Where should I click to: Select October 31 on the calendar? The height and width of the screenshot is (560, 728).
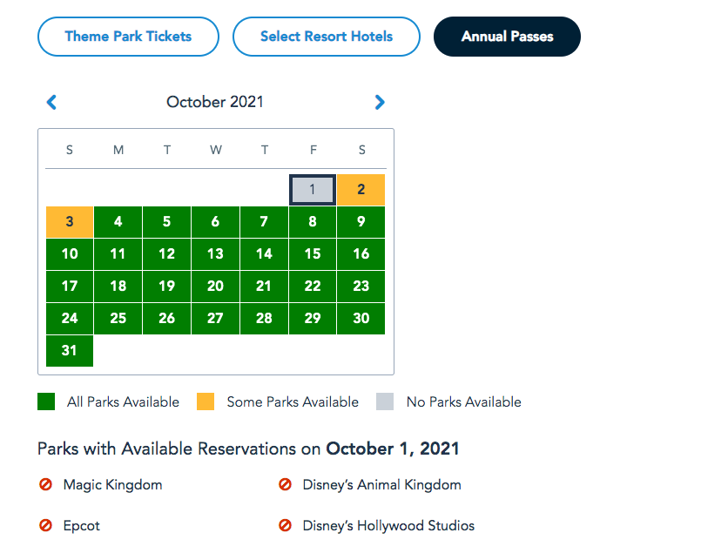(x=70, y=351)
